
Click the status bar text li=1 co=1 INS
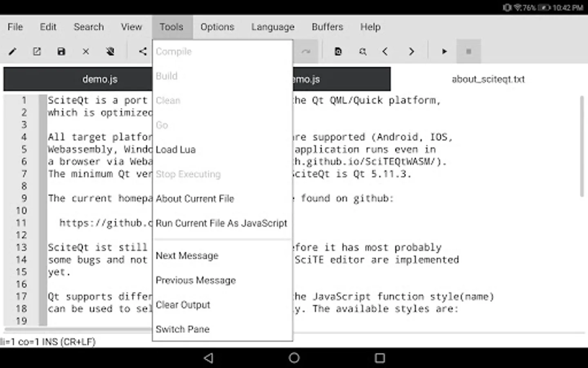(48, 342)
